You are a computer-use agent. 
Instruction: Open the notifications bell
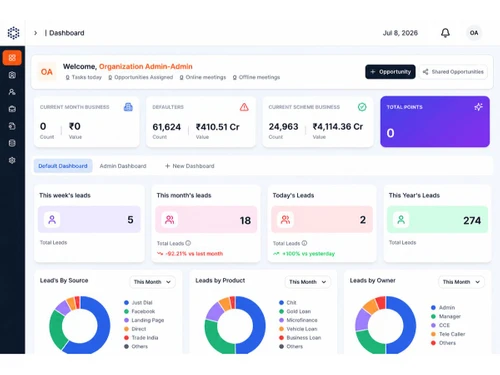point(445,33)
